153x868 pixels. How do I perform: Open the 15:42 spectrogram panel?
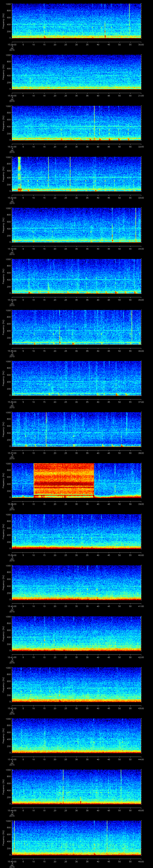[x=76, y=684]
